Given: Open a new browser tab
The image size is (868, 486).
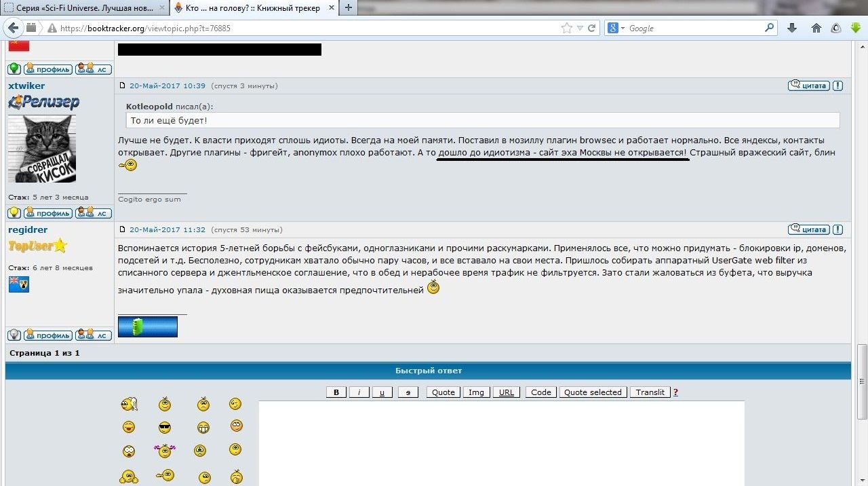Looking at the screenshot, I should click(x=348, y=8).
